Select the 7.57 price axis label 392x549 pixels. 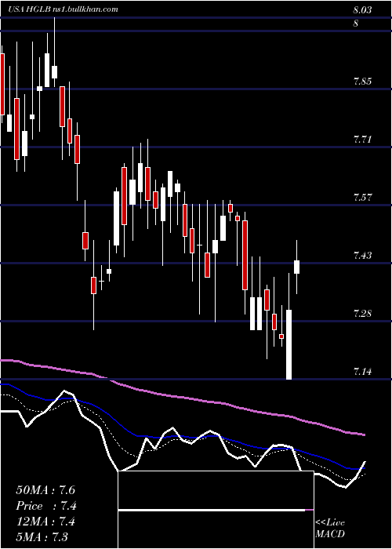[x=362, y=198]
